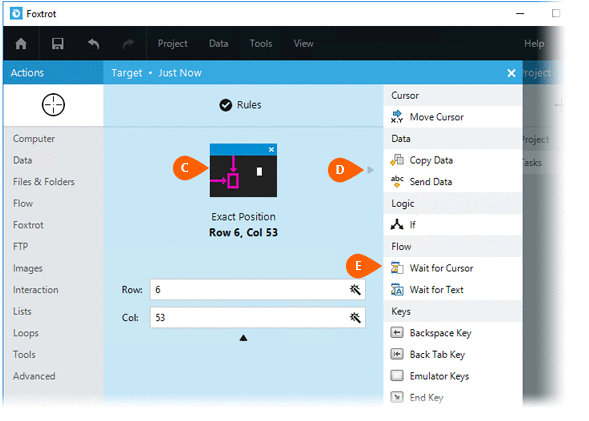Click the Undo arrow icon

94,44
